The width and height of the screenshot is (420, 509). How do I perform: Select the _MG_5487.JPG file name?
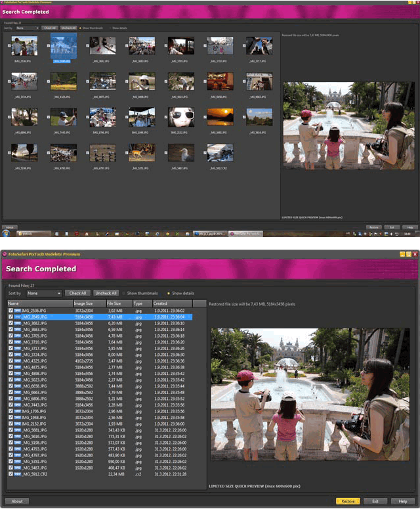pos(33,468)
